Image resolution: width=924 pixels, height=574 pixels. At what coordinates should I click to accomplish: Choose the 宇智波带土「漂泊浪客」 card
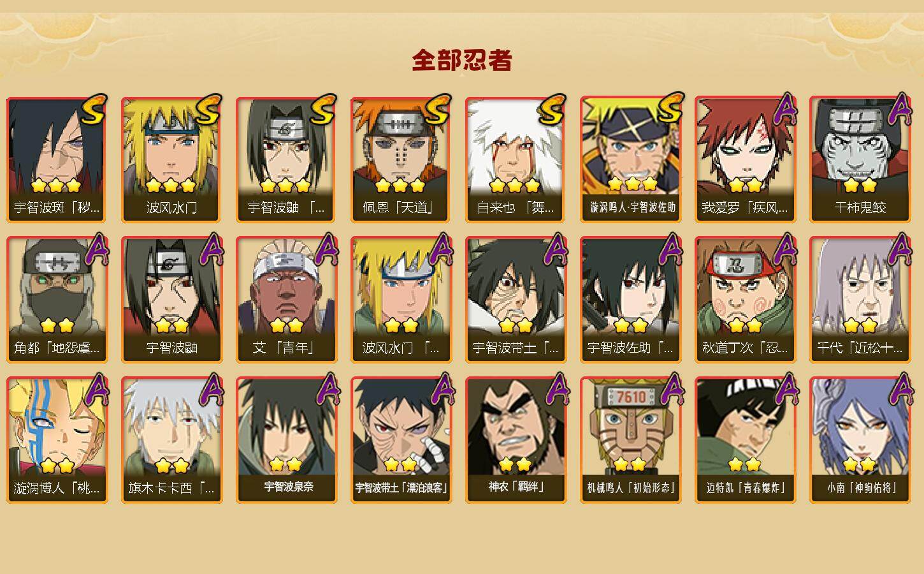coord(401,440)
